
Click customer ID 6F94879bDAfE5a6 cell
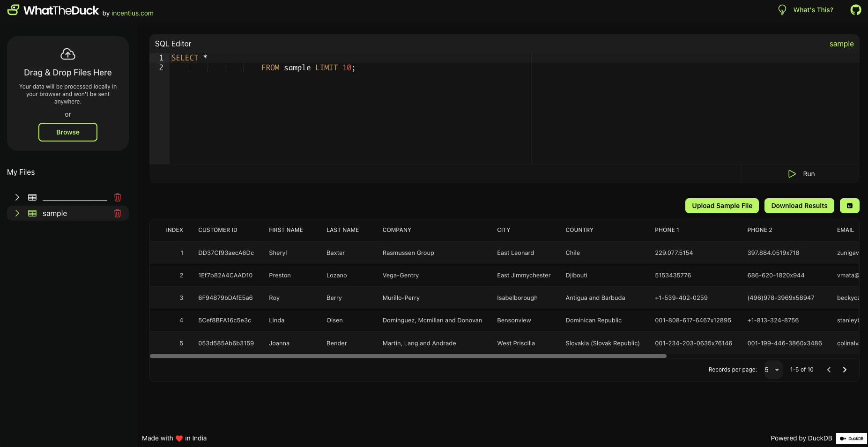pyautogui.click(x=225, y=298)
